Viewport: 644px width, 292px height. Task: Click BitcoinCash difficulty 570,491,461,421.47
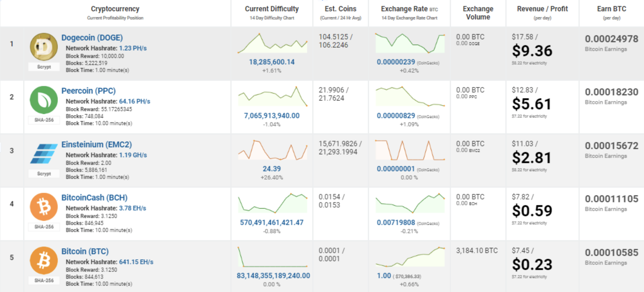pos(272,223)
